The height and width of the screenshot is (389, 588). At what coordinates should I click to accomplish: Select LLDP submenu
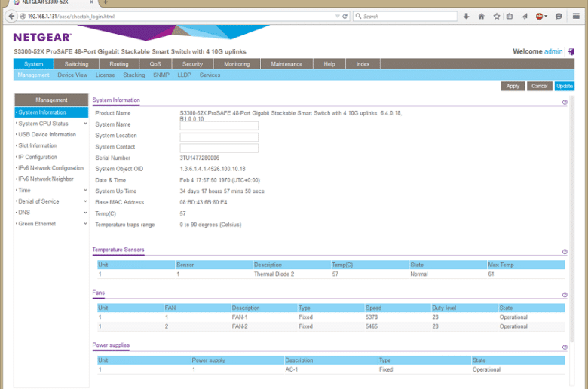coord(184,75)
